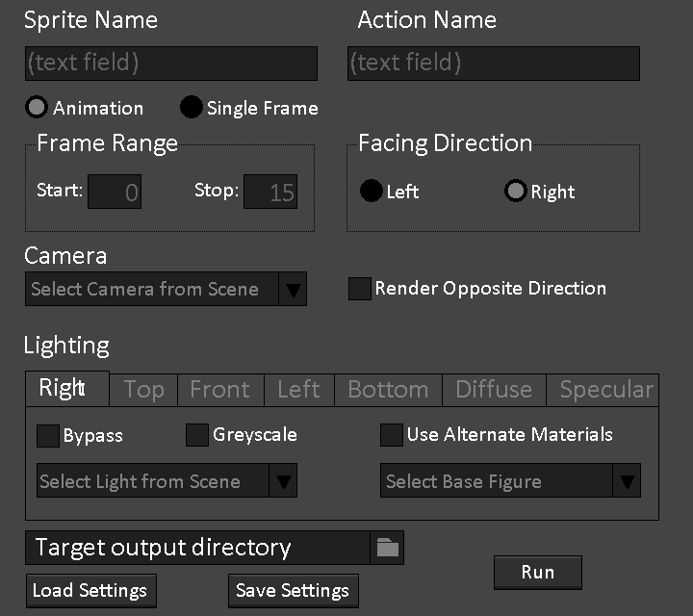The image size is (693, 616).
Task: Open the Select Base Figure dropdown
Action: (x=510, y=481)
